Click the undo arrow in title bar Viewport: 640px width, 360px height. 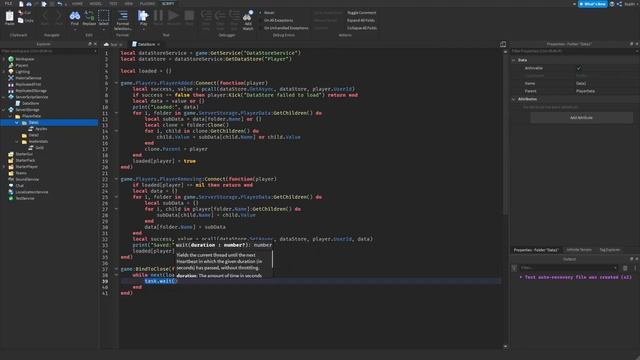[x=60, y=4]
